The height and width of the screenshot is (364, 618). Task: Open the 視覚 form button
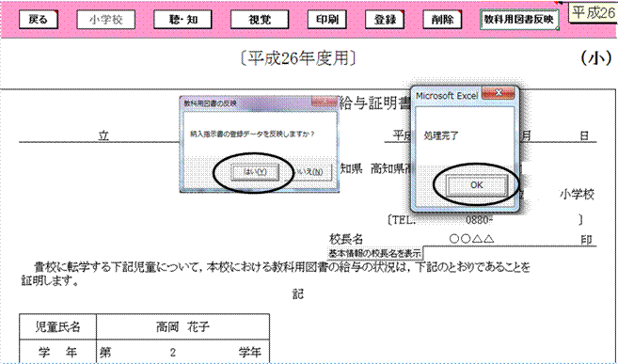[x=260, y=20]
